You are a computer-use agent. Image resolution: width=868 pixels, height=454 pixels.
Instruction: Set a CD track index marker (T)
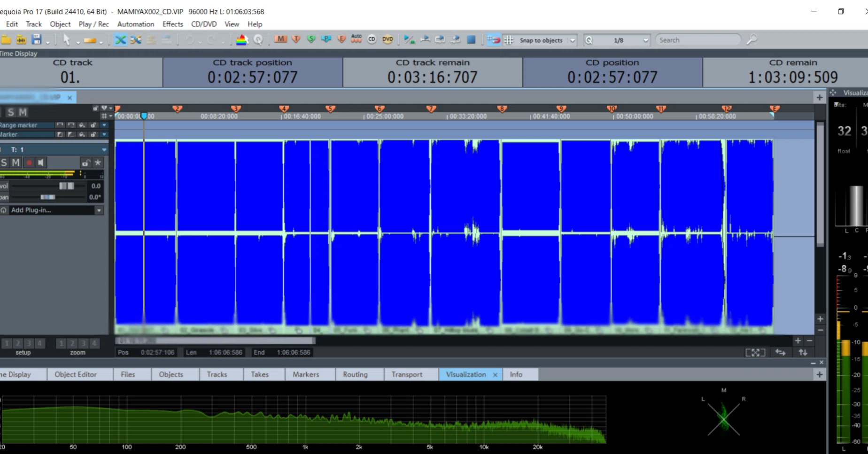click(296, 39)
